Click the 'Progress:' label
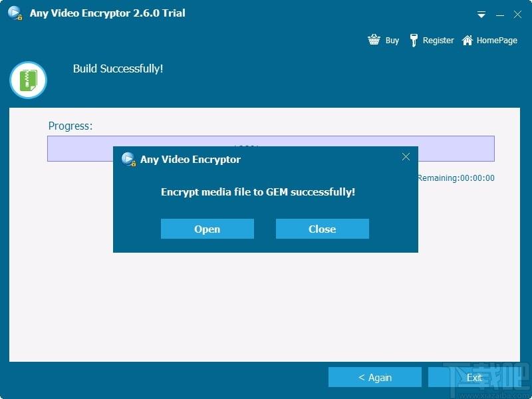This screenshot has height=399, width=532. pos(70,126)
